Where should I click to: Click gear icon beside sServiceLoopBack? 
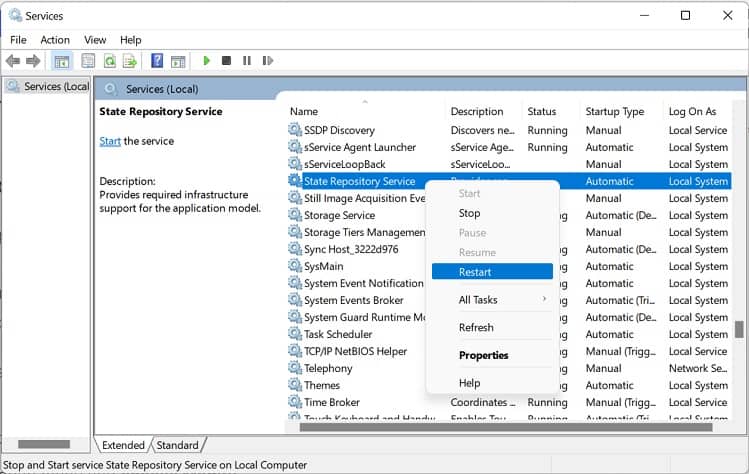[x=295, y=163]
